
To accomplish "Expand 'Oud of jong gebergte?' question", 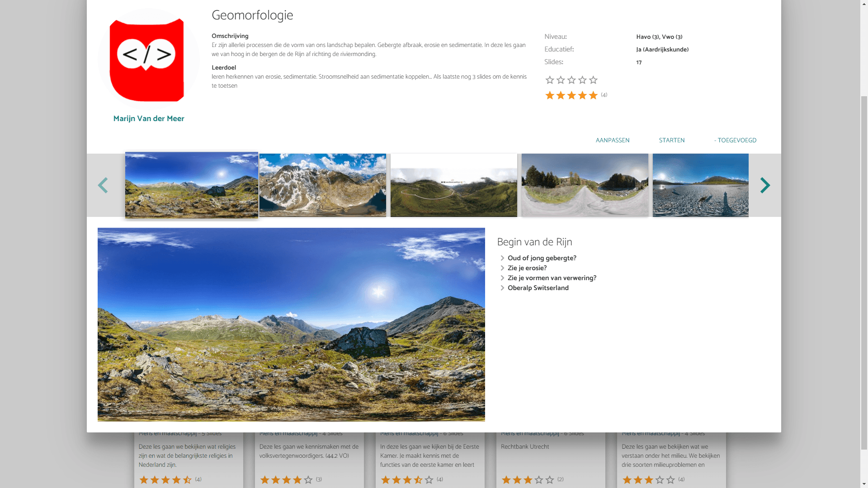I will 542,258.
